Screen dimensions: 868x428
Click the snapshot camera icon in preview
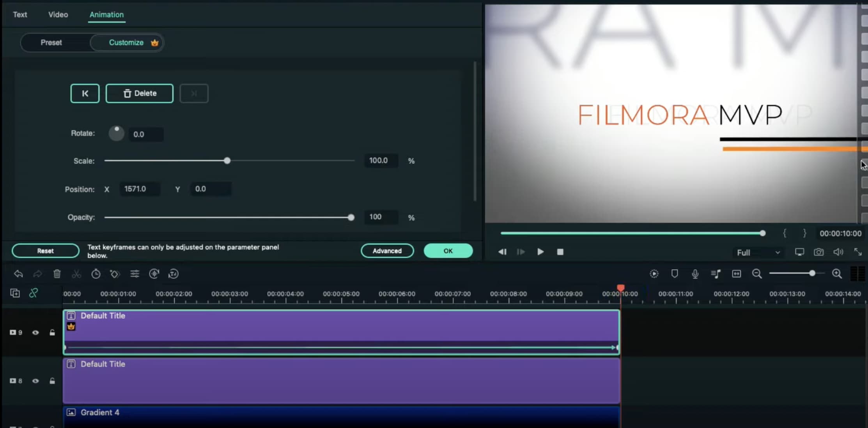[x=819, y=252]
